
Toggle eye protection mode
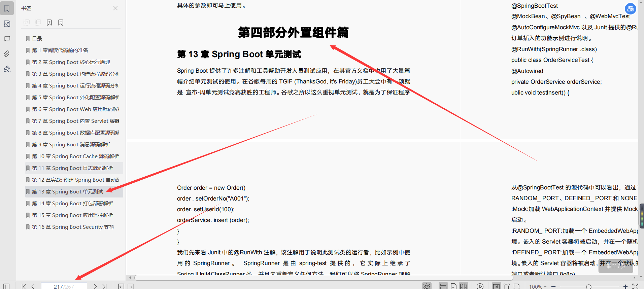427,286
